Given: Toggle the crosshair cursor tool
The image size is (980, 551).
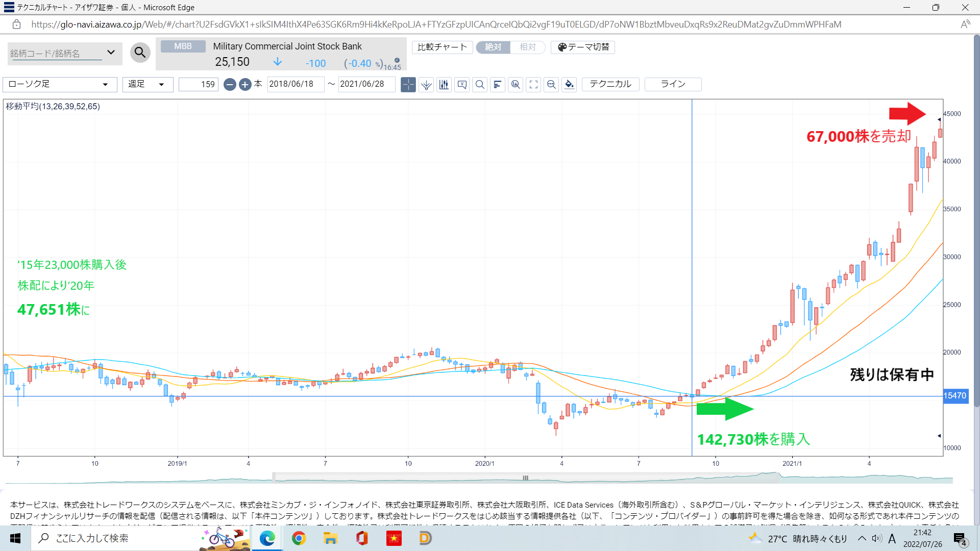Looking at the screenshot, I should pos(408,85).
